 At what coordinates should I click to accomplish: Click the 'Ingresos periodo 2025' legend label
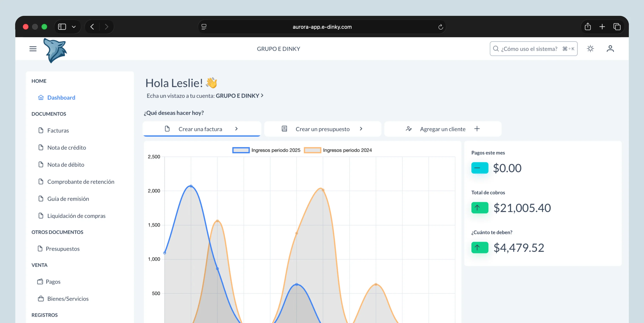276,150
